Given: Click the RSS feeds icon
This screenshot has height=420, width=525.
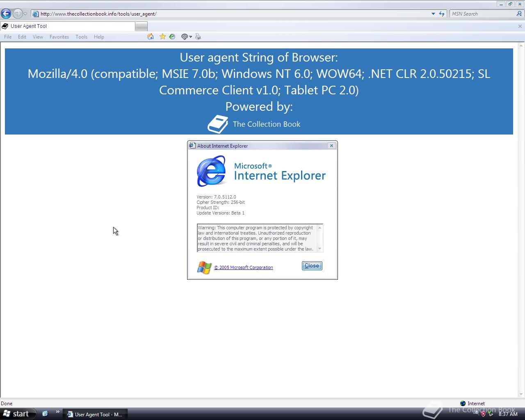Looking at the screenshot, I should tap(185, 37).
